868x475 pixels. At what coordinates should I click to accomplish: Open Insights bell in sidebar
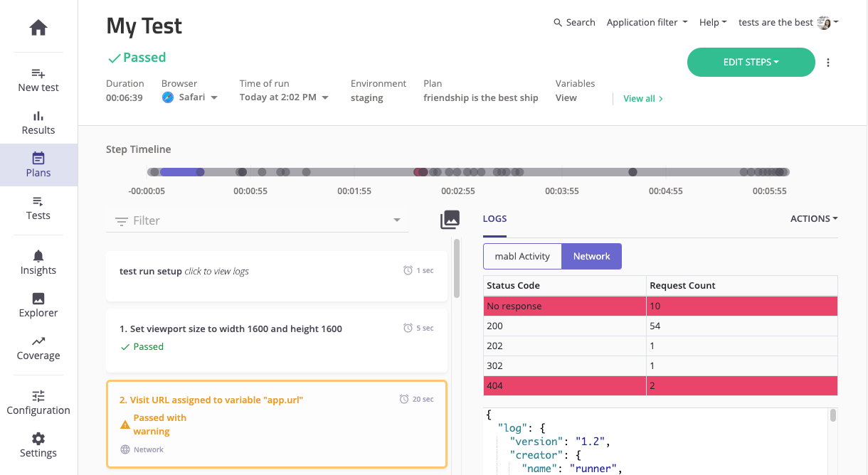[38, 262]
